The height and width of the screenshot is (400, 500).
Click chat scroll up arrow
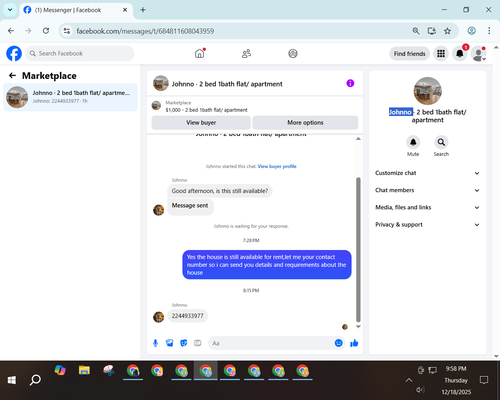(x=358, y=139)
